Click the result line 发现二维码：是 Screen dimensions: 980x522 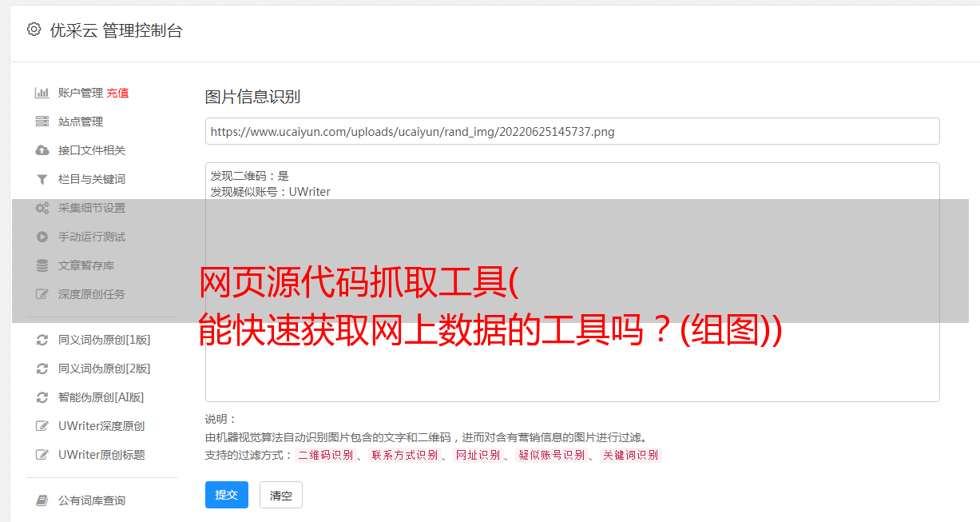pyautogui.click(x=250, y=176)
